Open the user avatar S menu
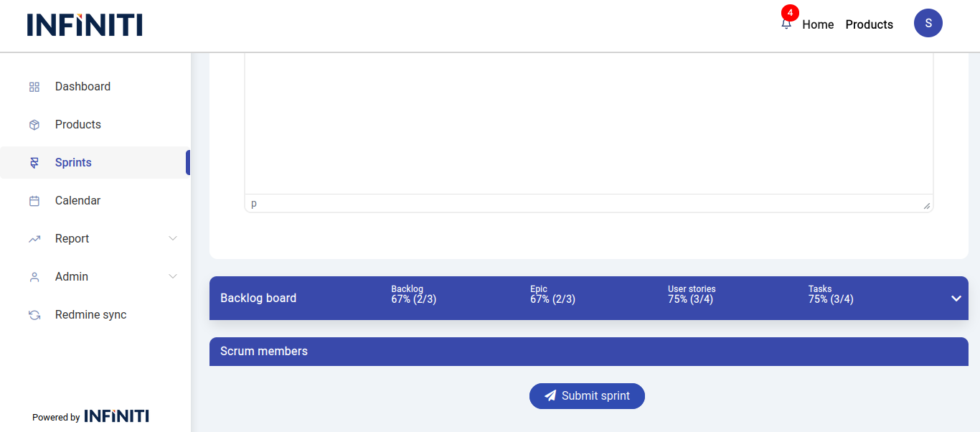Image resolution: width=980 pixels, height=432 pixels. (x=928, y=23)
